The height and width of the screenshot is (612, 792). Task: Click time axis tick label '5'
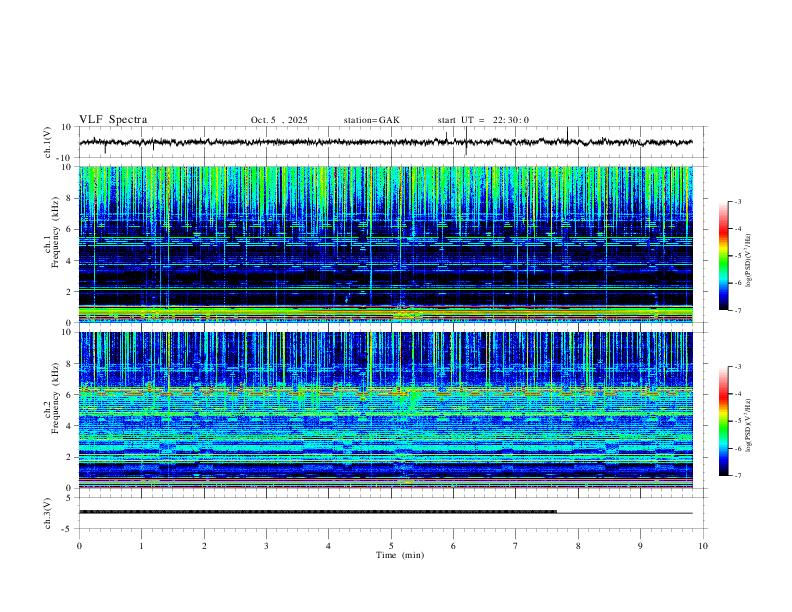[391, 546]
